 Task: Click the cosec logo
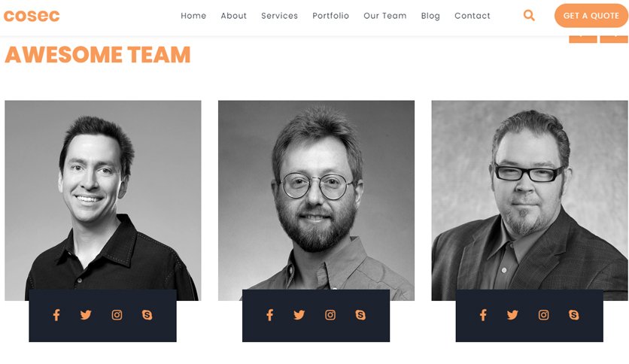32,16
